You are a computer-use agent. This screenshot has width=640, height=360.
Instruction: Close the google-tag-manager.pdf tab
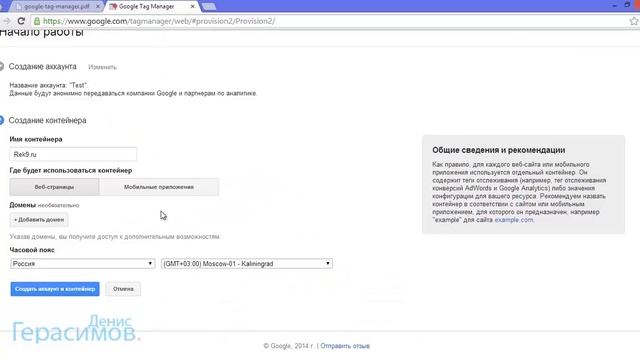98,7
